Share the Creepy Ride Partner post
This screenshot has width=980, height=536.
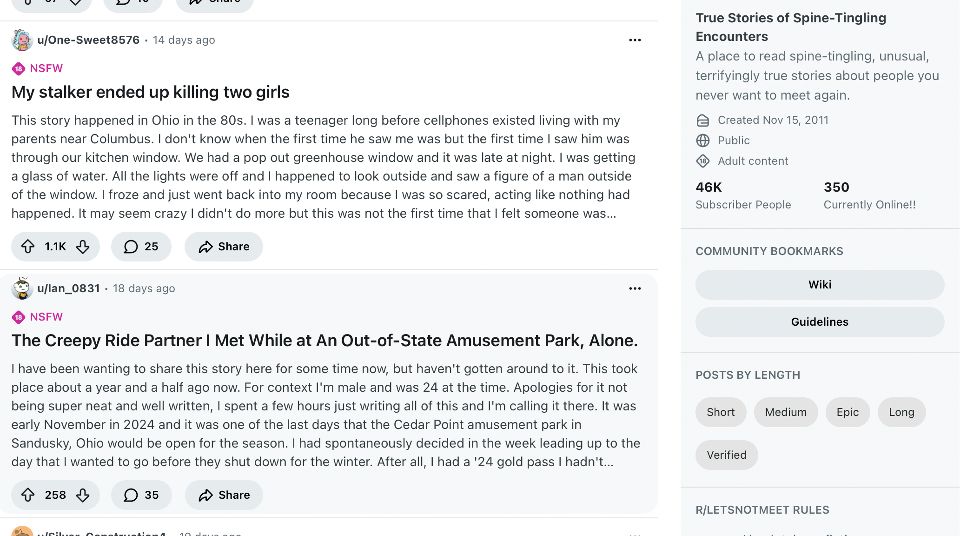(224, 495)
